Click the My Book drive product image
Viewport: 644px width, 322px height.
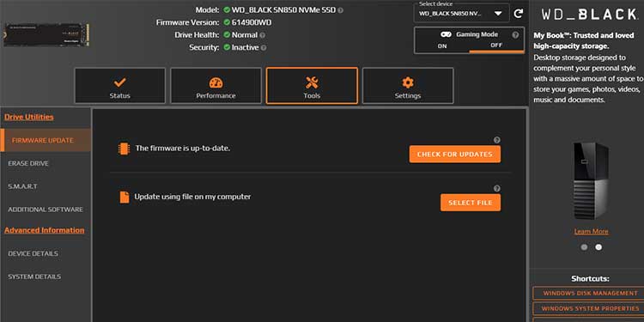591,180
